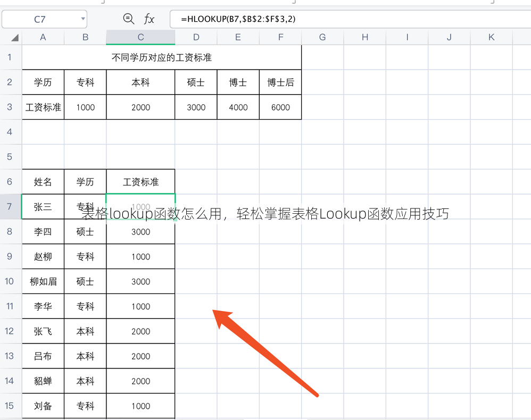The image size is (531, 420).
Task: Click 专科 cell in 赵柳 row
Action: point(85,257)
